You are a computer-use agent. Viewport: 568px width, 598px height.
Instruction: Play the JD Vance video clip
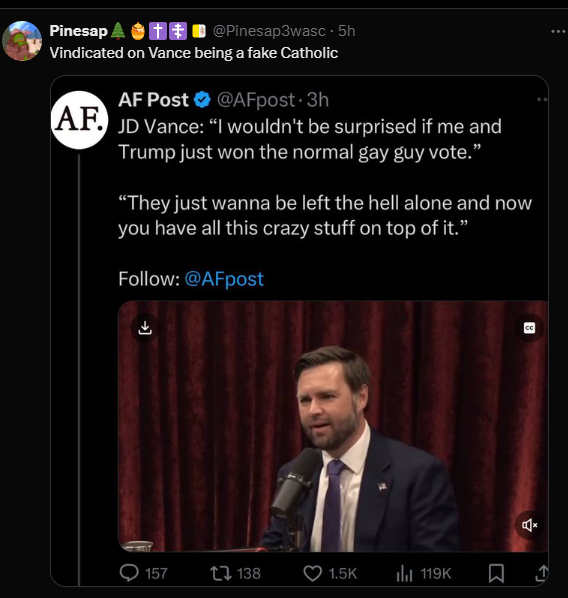click(x=333, y=426)
